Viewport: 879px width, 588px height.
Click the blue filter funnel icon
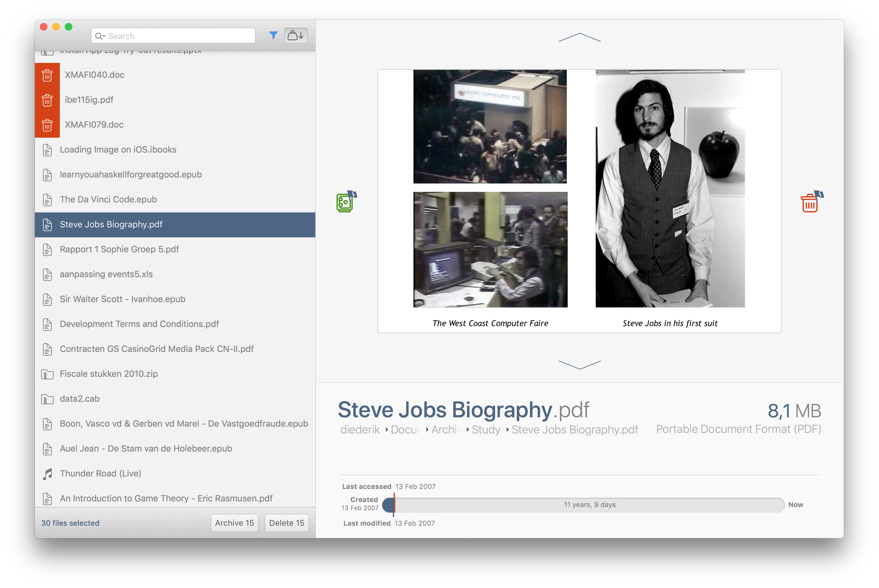(x=273, y=35)
